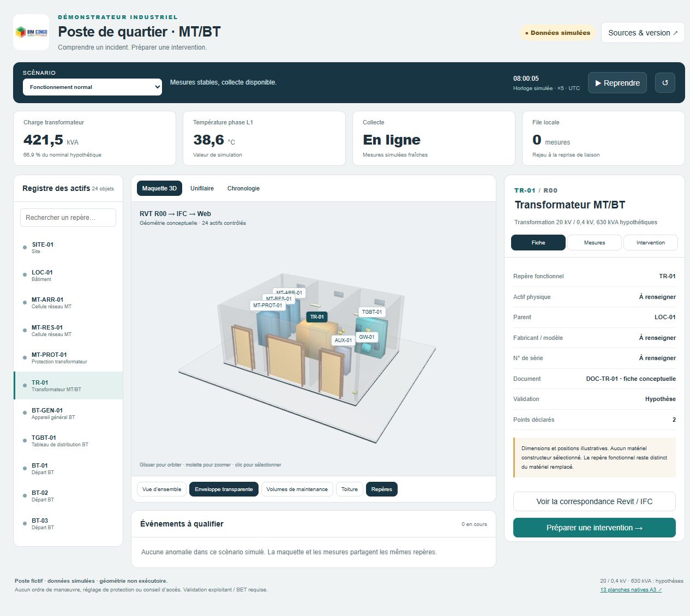
Task: Select LOC-01 Bâtiment in the asset register
Action: (68, 276)
